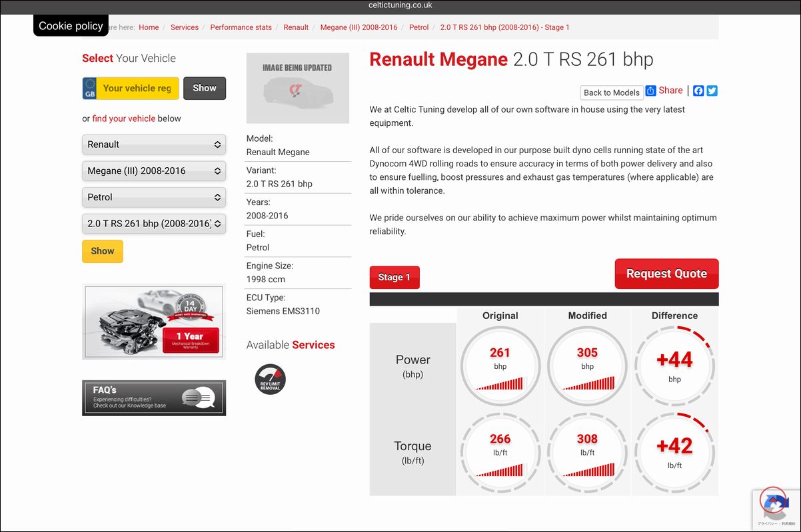Select the Rev Limit Removal service icon
Image resolution: width=801 pixels, height=532 pixels.
(x=270, y=379)
